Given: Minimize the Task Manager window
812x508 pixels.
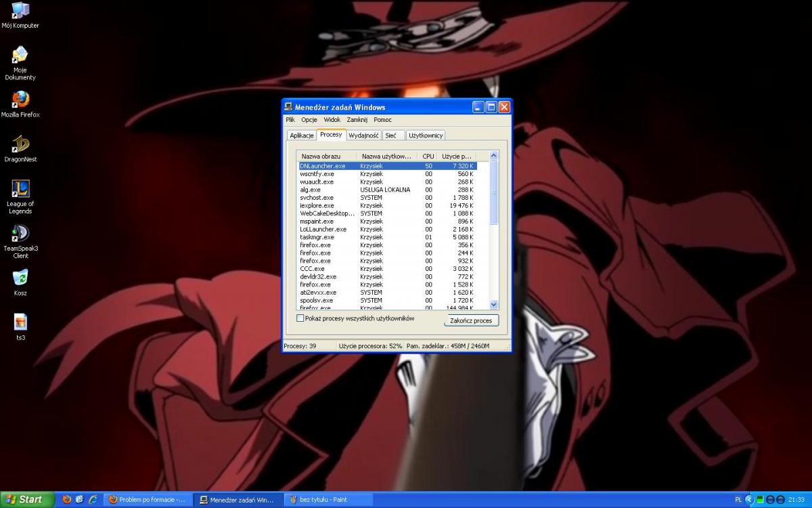Looking at the screenshot, I should click(x=478, y=107).
